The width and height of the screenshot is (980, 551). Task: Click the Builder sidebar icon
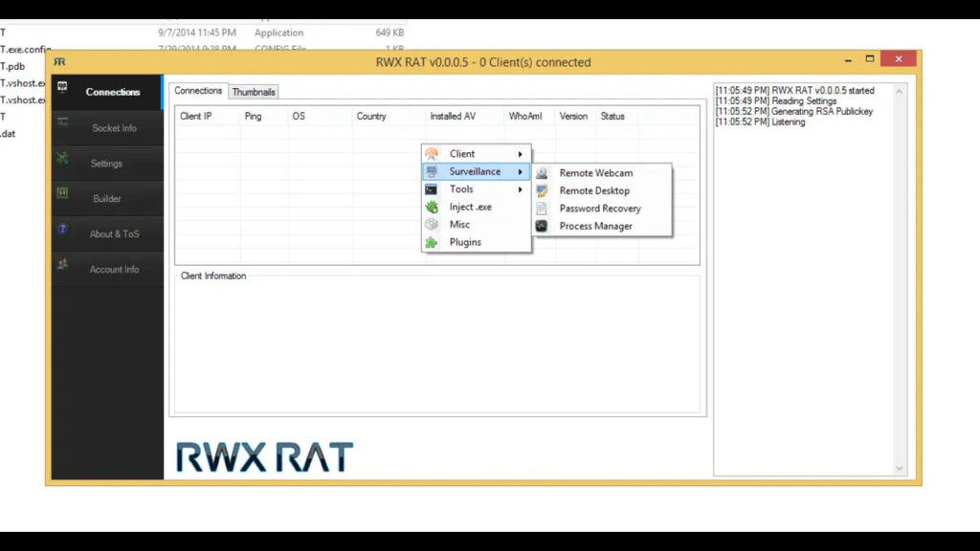coord(62,193)
